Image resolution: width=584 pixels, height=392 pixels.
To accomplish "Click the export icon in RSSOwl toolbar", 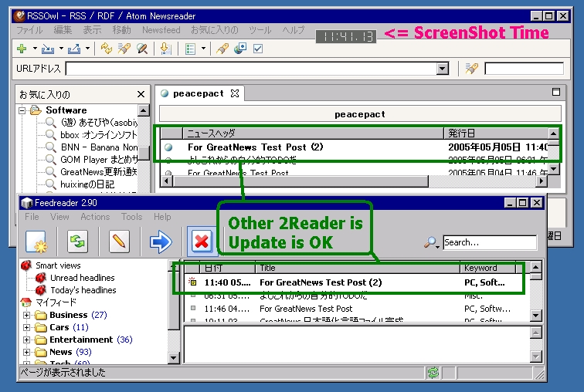I will tap(74, 49).
